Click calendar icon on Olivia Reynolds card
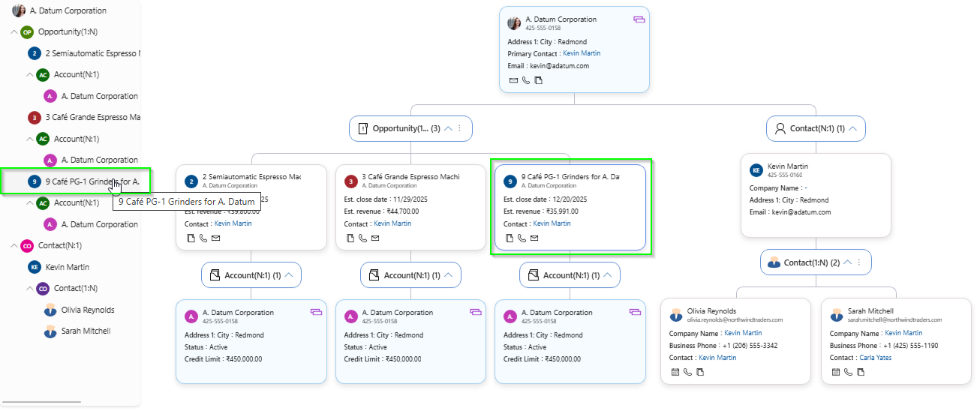Image resolution: width=980 pixels, height=411 pixels. pos(675,372)
